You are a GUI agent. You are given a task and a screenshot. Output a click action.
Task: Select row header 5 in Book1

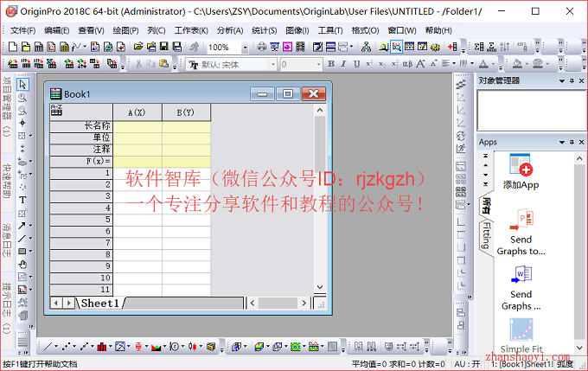click(81, 220)
